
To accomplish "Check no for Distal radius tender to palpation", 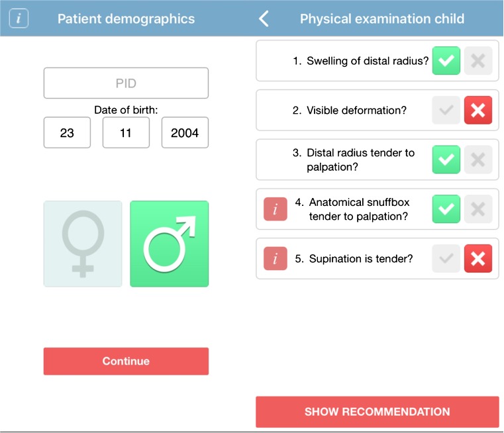I will click(478, 160).
